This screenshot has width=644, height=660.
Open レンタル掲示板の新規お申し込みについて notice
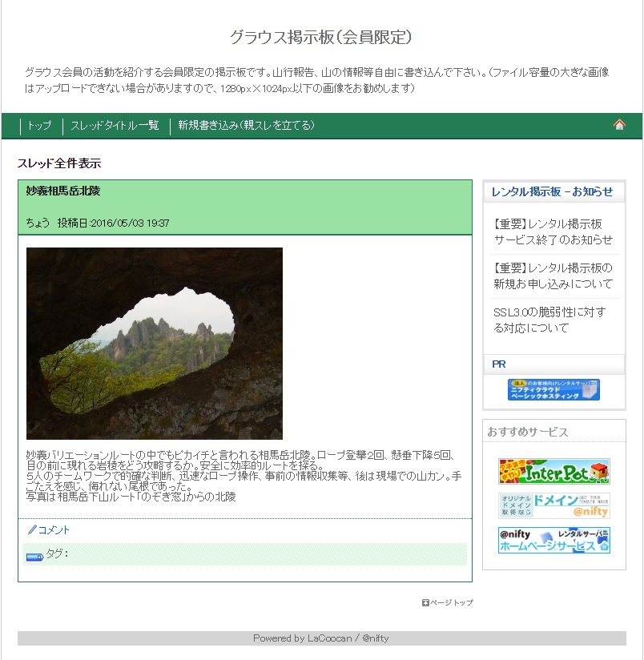coord(553,276)
